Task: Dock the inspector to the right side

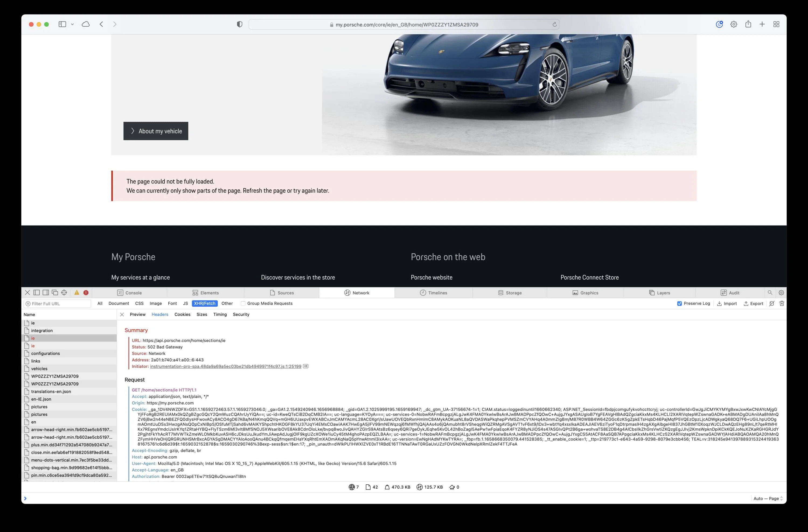Action: coord(46,293)
